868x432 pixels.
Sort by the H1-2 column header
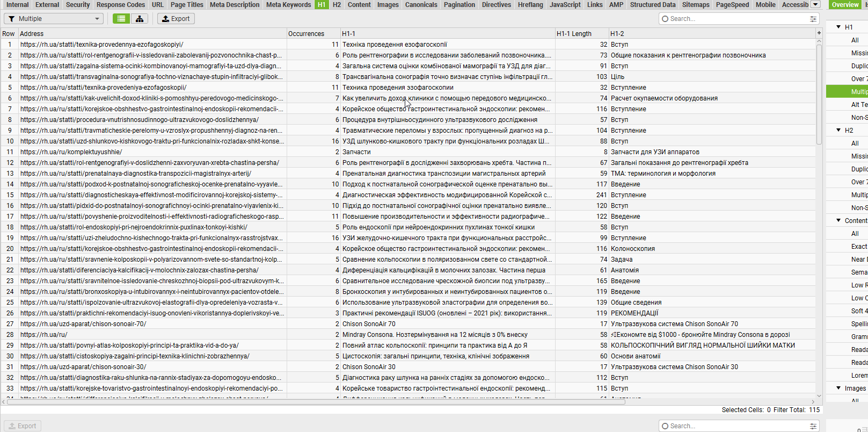pyautogui.click(x=712, y=33)
